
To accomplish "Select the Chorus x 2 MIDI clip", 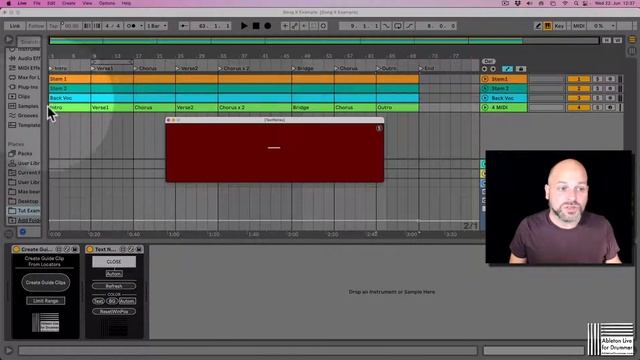I will (255, 107).
